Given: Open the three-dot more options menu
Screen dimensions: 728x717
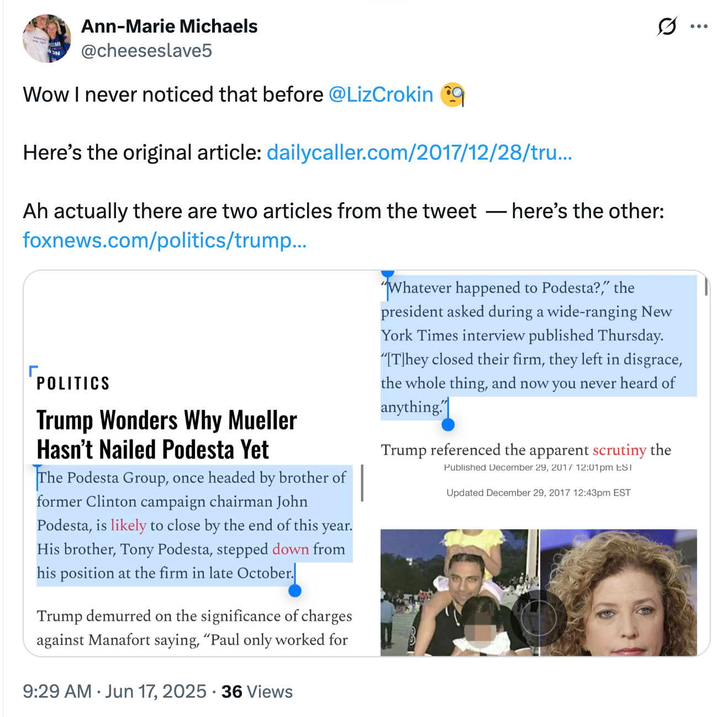Looking at the screenshot, I should tap(699, 26).
